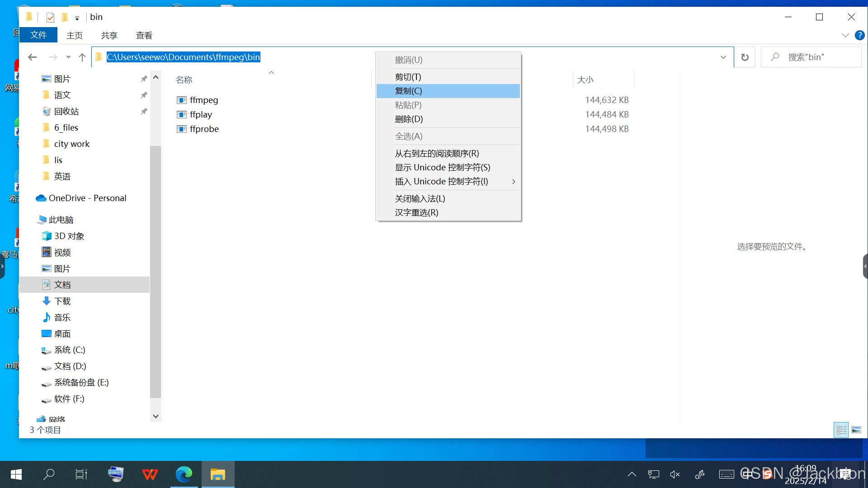The image size is (868, 488).
Task: Switch to the details view button
Action: 841,430
